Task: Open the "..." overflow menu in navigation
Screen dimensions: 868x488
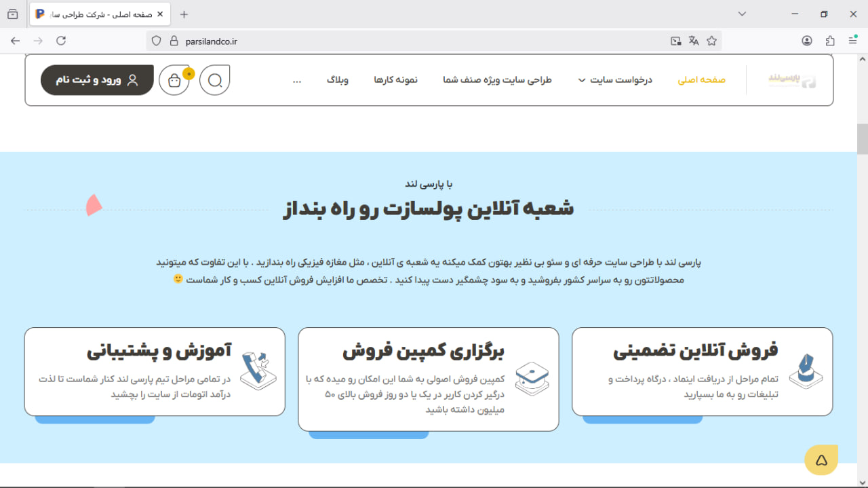Action: pyautogui.click(x=297, y=79)
